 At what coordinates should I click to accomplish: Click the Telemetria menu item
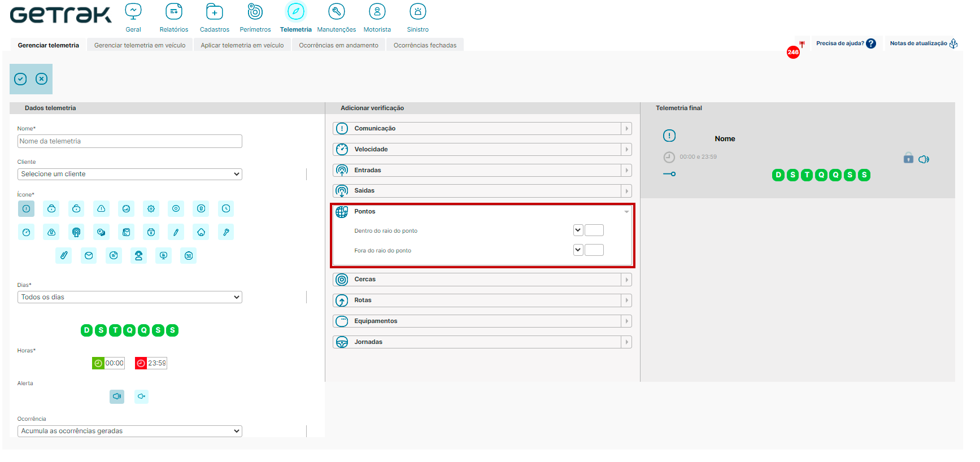click(x=296, y=18)
